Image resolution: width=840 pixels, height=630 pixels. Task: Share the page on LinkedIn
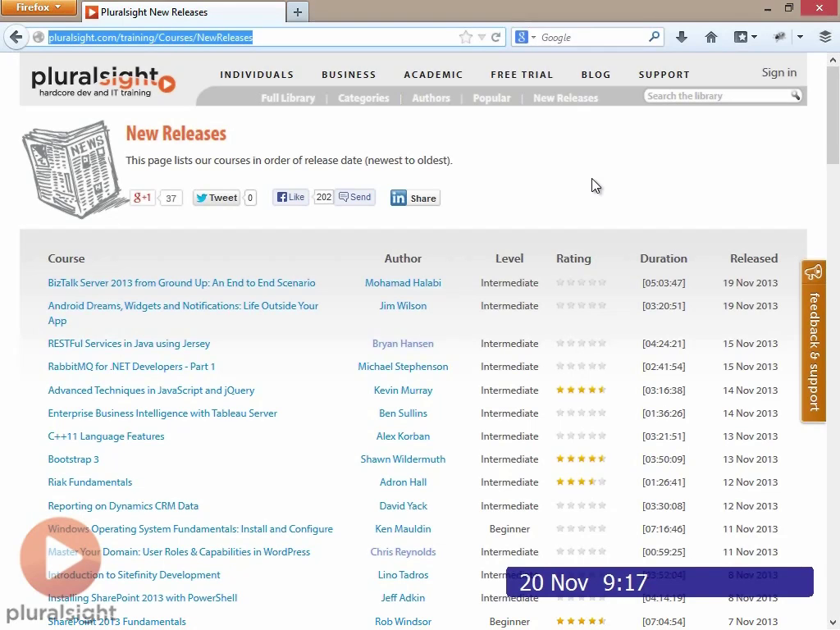click(x=415, y=199)
